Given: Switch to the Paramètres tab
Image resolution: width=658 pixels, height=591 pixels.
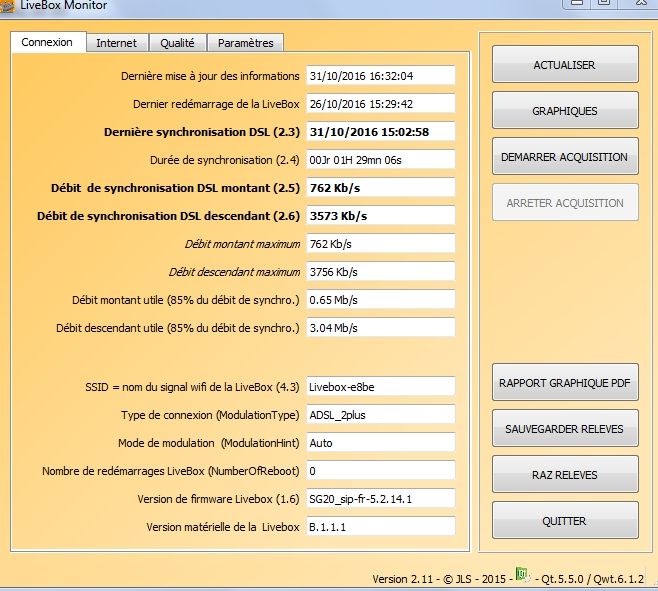Looking at the screenshot, I should click(x=245, y=43).
